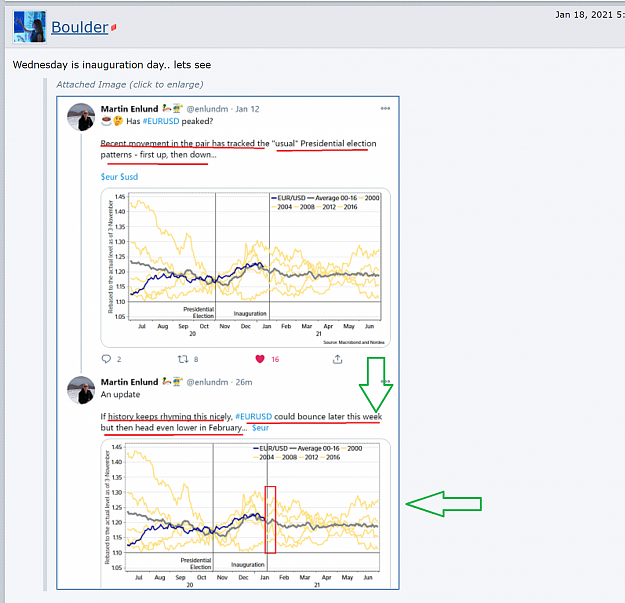The image size is (625, 603).
Task: Click the retweet count '8'
Action: pyautogui.click(x=196, y=359)
